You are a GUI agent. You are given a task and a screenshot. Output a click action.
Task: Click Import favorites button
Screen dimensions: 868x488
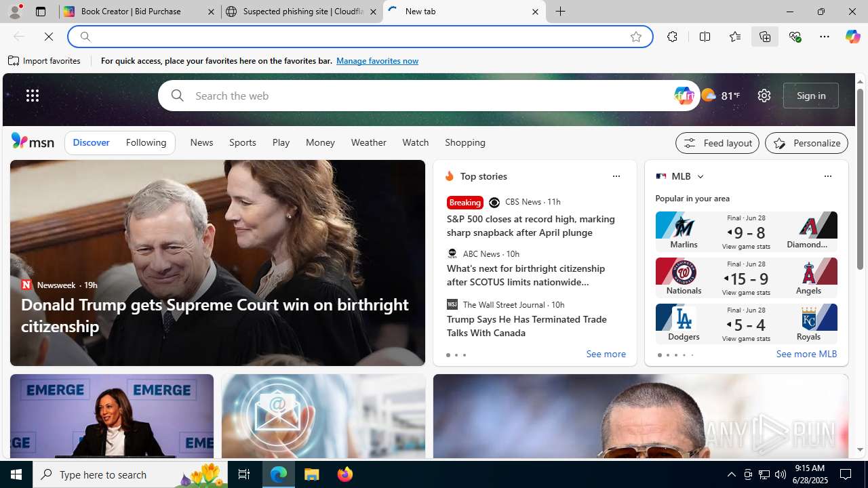45,61
